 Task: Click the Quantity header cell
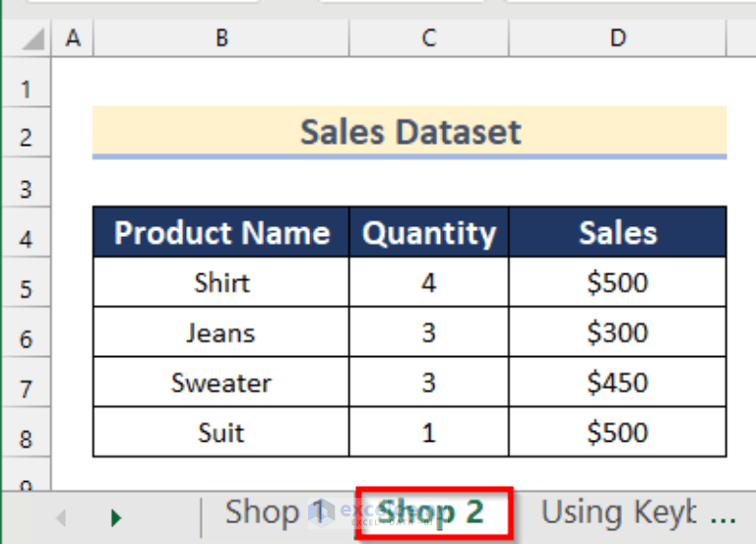coord(429,232)
